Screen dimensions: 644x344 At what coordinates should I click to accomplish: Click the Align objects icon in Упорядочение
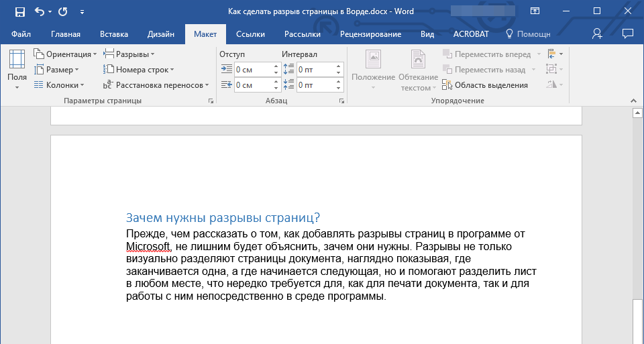click(552, 54)
